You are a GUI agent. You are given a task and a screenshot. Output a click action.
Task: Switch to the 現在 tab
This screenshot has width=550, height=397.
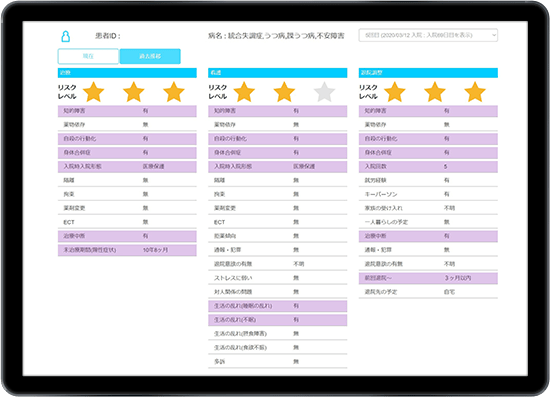tap(88, 56)
